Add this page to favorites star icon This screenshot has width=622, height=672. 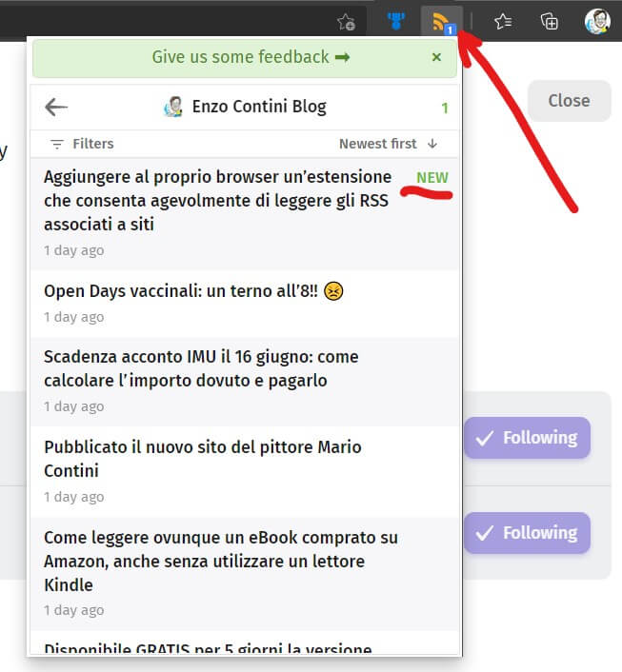point(346,21)
